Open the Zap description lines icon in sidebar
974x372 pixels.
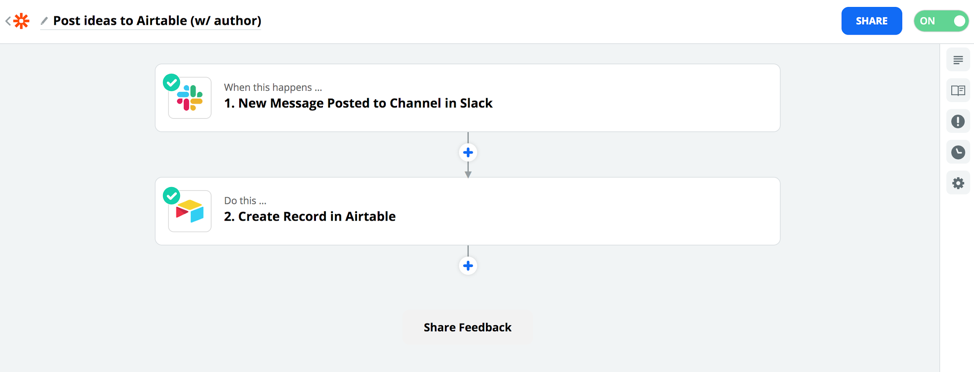pyautogui.click(x=958, y=60)
